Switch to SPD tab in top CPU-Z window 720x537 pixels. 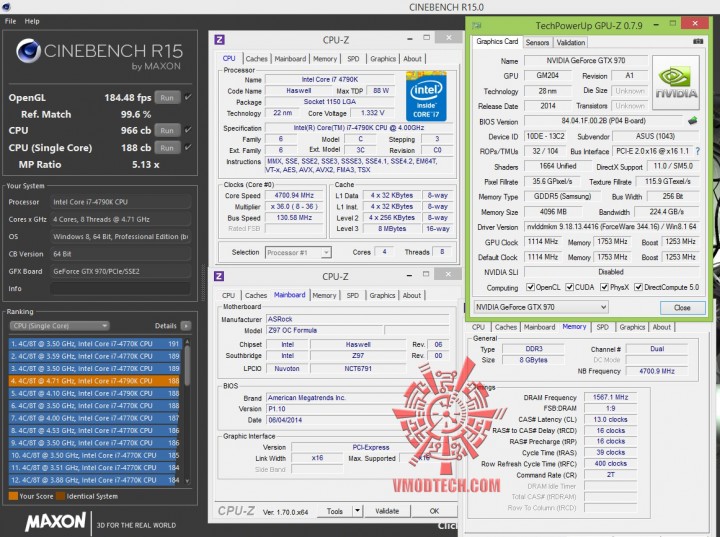tap(353, 59)
